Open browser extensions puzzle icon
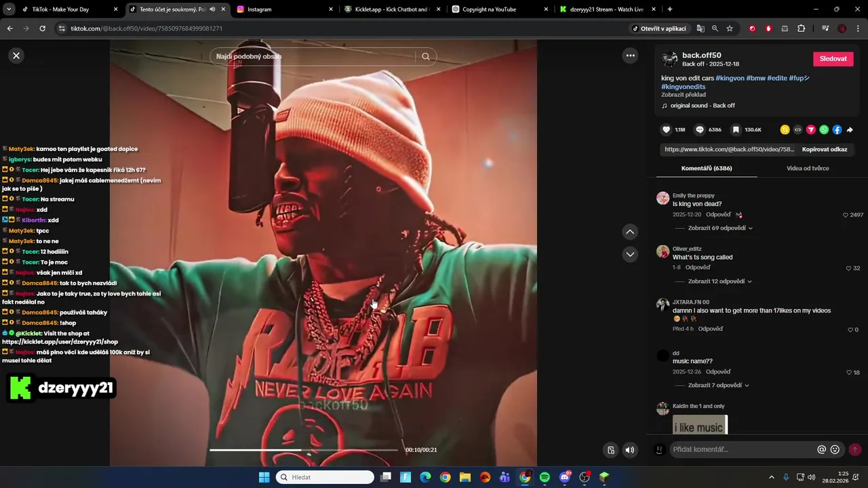This screenshot has width=868, height=488. point(802,28)
